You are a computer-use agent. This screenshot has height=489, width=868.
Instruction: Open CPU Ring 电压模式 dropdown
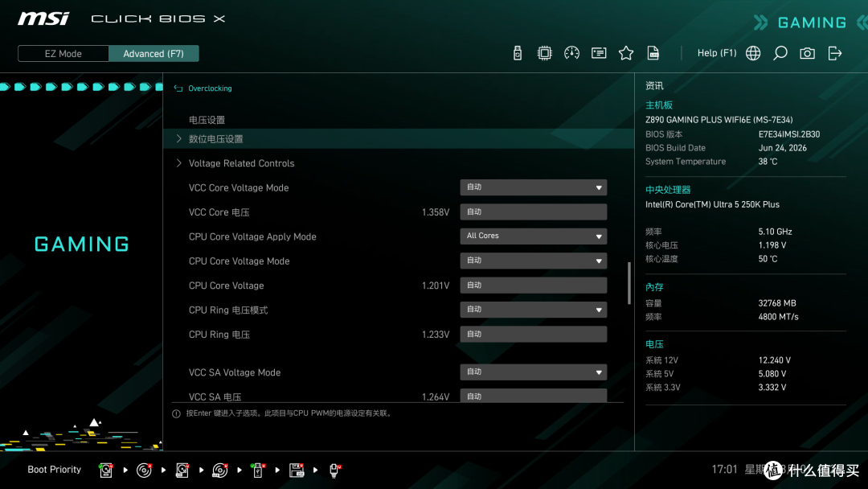pos(533,310)
